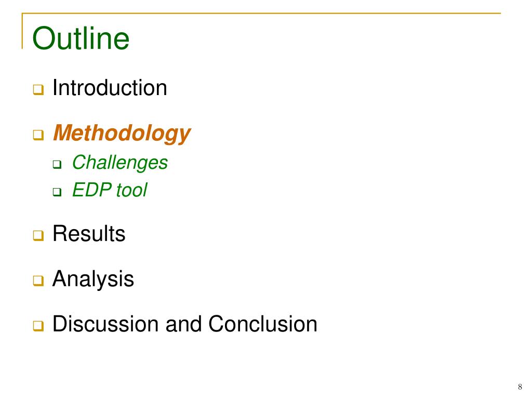Screen dimensions: 532x399
Task: Click the bullet beside Discussion and Conclusion
Action: pyautogui.click(x=38, y=326)
